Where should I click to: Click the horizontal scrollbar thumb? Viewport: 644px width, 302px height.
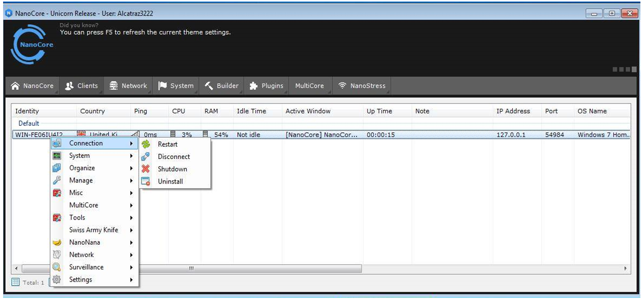click(251, 268)
